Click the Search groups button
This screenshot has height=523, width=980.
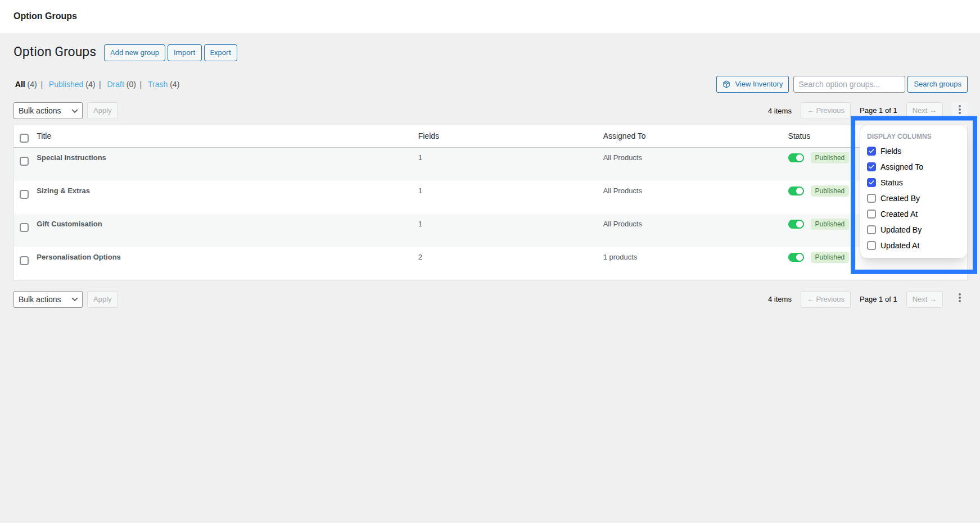point(937,84)
